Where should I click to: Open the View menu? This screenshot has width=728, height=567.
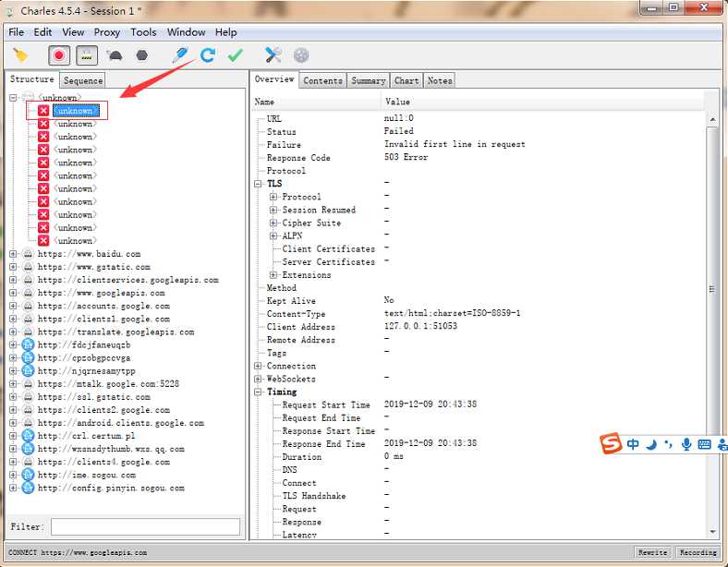[73, 32]
